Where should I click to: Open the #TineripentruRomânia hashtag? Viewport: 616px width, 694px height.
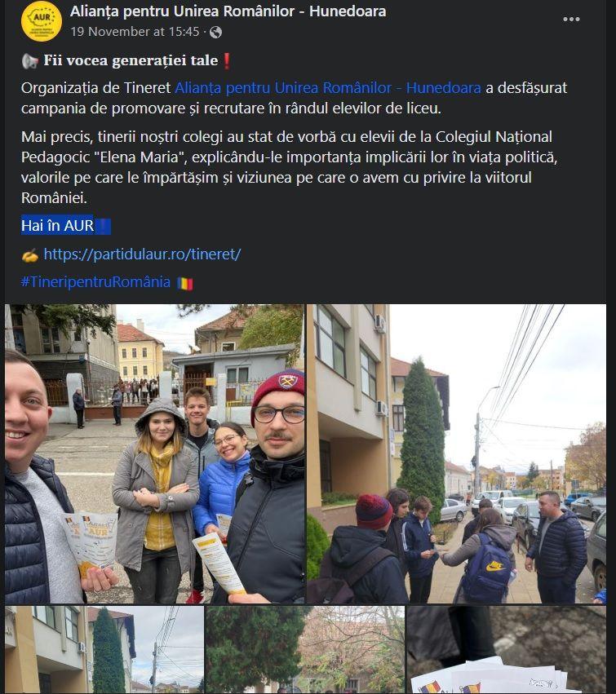click(x=95, y=282)
